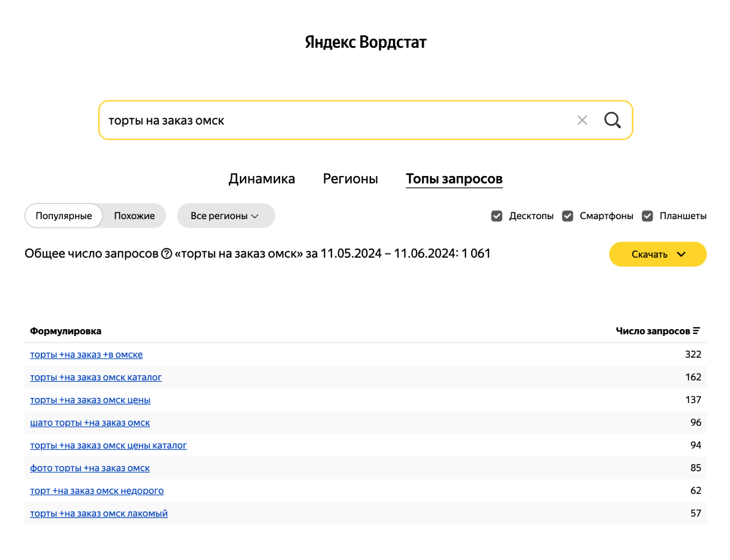Uncheck the Планшеты checkbox
This screenshot has width=730, height=560.
pyautogui.click(x=647, y=216)
